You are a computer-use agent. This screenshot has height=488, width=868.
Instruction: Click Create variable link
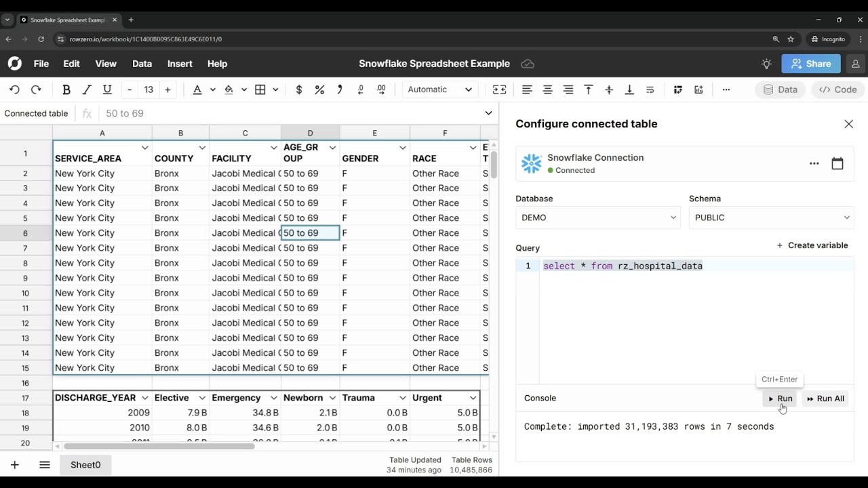coord(812,245)
